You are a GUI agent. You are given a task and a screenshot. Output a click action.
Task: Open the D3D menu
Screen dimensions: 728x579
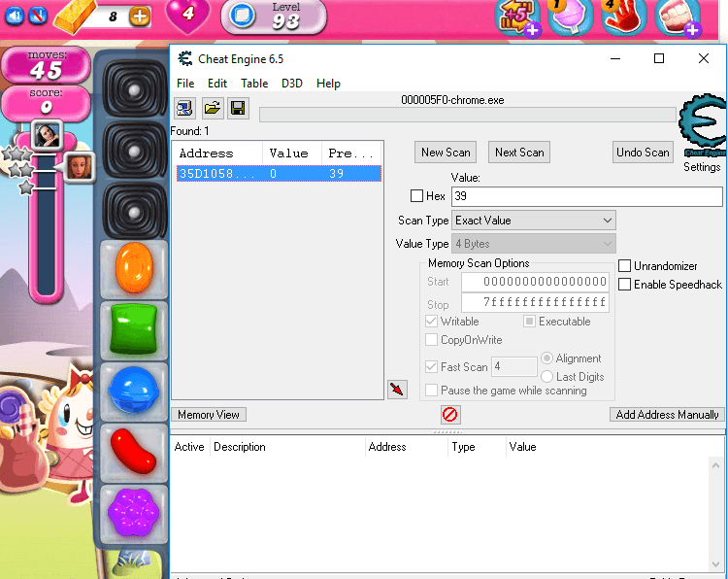click(292, 84)
